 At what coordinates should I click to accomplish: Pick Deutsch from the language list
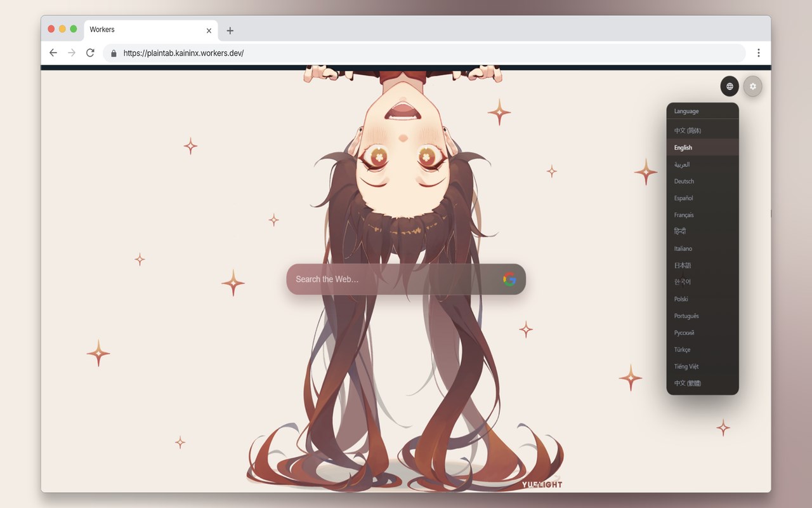point(703,181)
